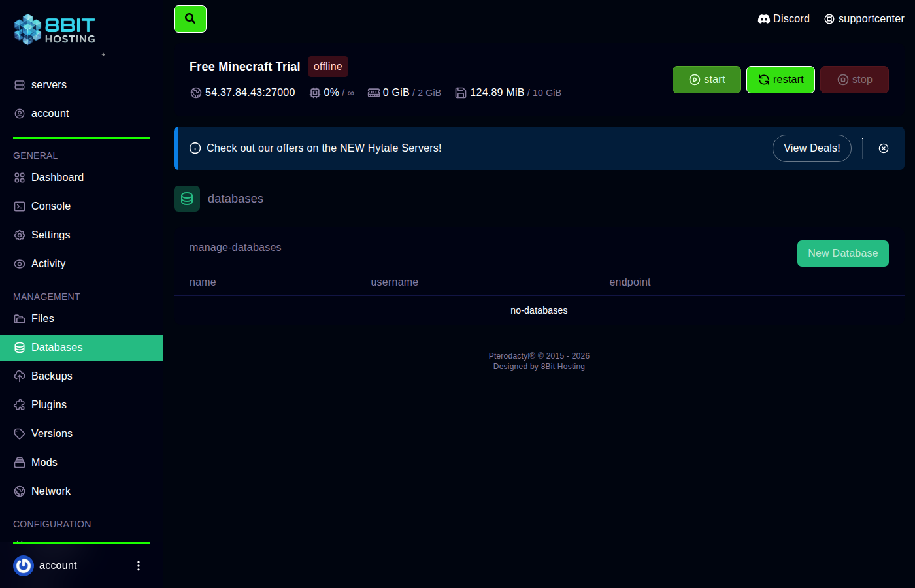Screen dimensions: 915x588
Task: Start the Minecraft server
Action: pos(707,80)
